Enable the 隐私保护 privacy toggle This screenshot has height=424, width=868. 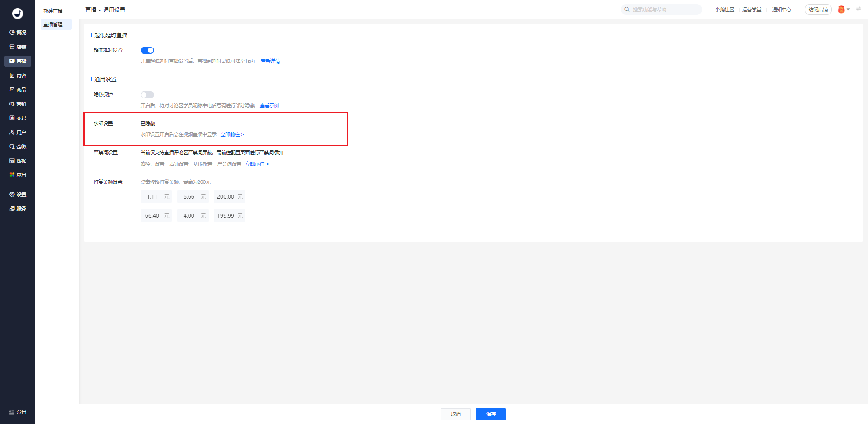coord(147,95)
